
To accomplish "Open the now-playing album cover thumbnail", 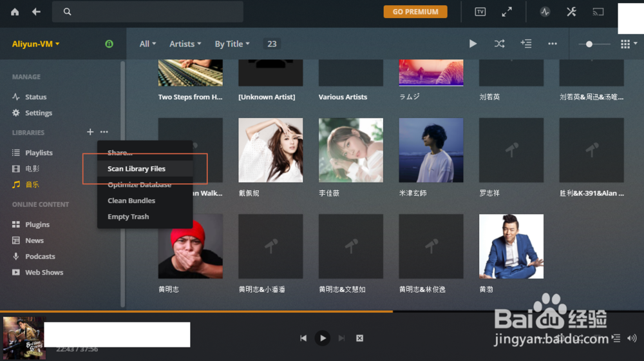I will tap(24, 338).
